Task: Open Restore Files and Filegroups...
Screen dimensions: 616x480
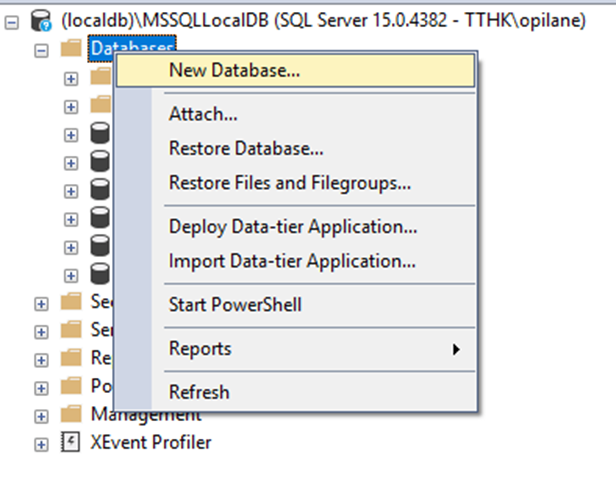Action: (290, 183)
